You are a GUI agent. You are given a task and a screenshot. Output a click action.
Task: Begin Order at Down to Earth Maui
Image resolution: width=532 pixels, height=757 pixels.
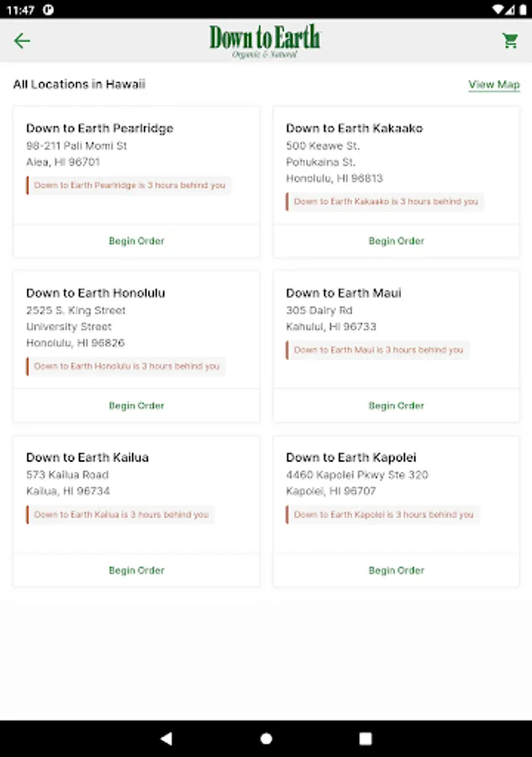pyautogui.click(x=396, y=405)
